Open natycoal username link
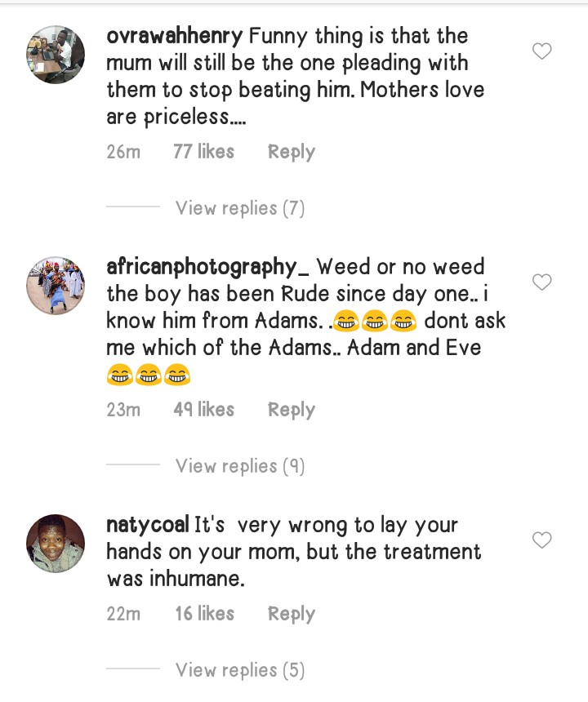 pos(147,525)
